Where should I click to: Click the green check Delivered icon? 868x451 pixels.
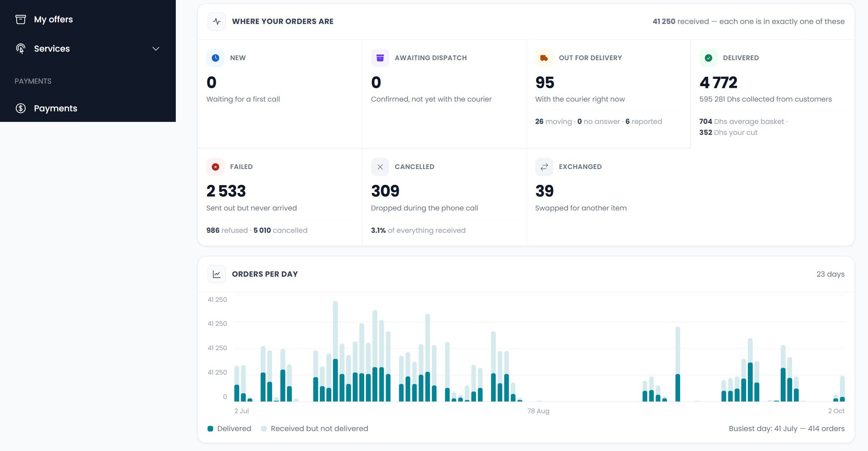point(708,58)
